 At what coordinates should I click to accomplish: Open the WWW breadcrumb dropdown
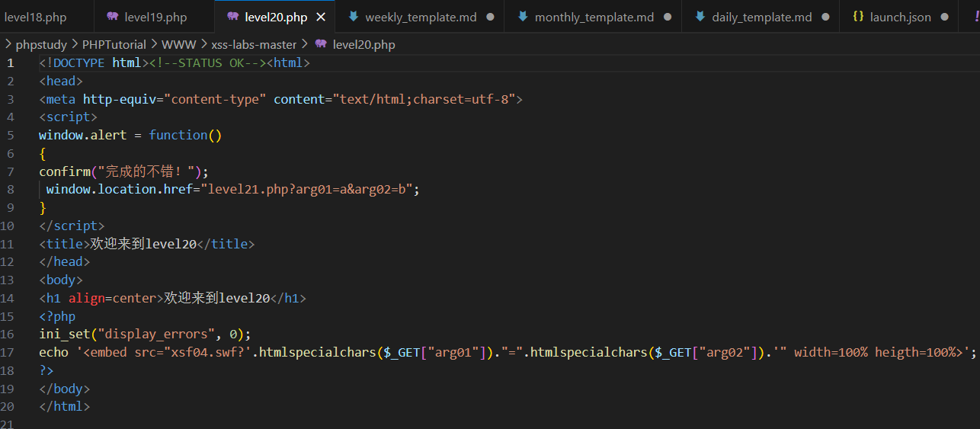tap(178, 44)
